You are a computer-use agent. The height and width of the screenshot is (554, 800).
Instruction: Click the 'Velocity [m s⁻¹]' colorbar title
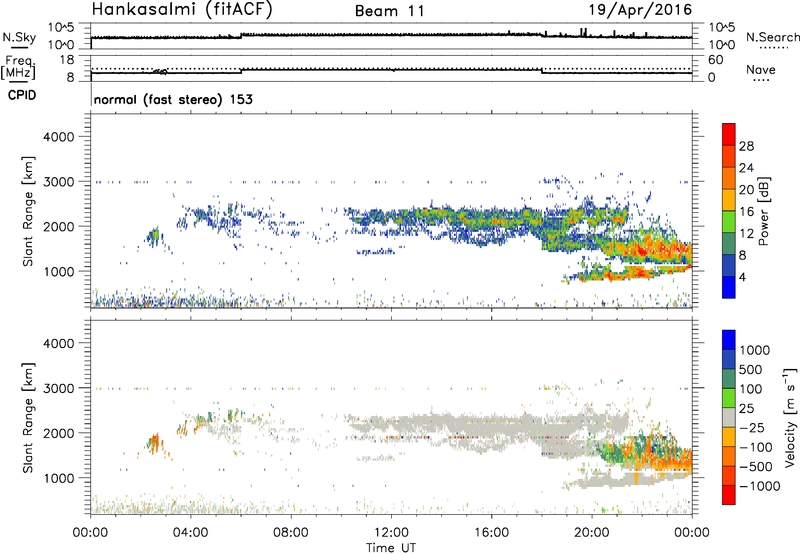[x=790, y=417]
